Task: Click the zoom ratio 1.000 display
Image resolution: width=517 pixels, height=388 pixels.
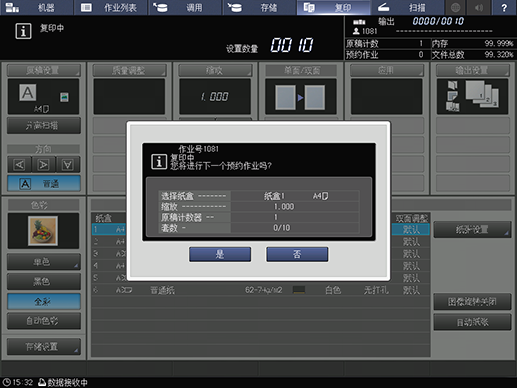Action: point(215,97)
